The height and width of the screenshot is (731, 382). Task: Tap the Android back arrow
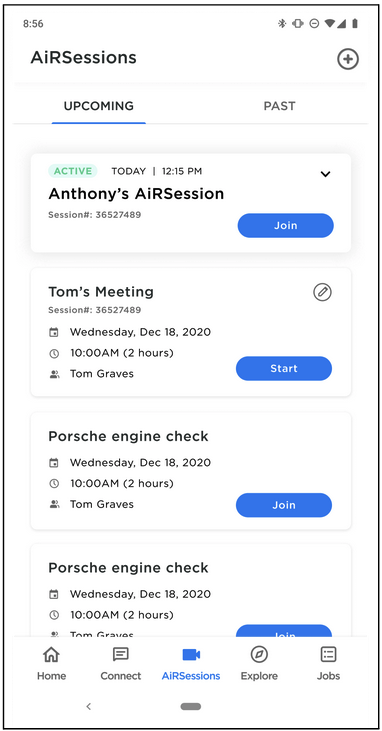tap(89, 706)
